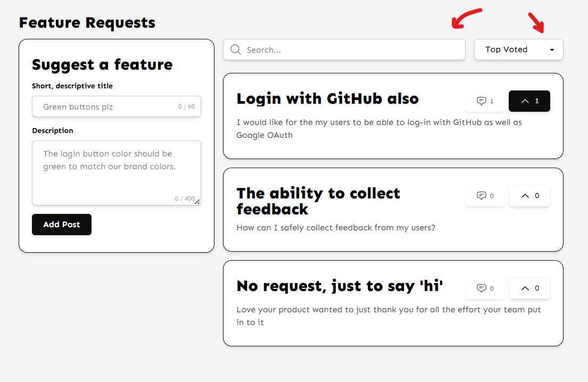
Task: Open comments on 'Login with GitHub also' post
Action: point(484,101)
